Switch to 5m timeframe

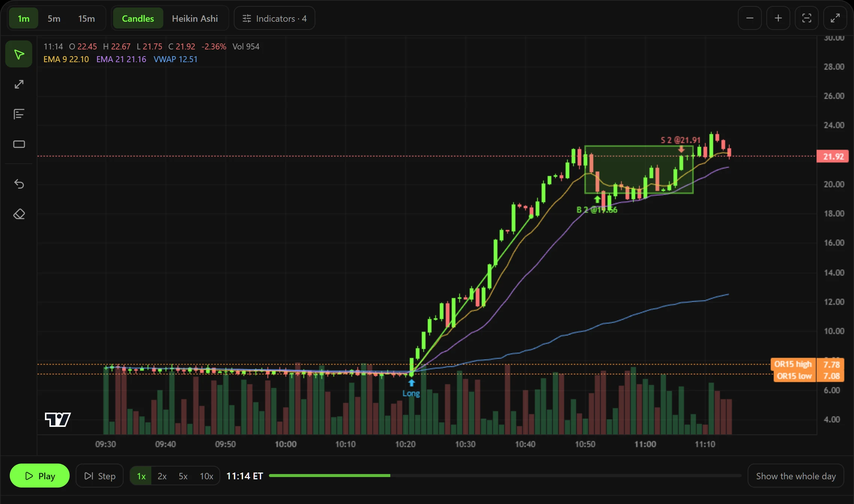pos(54,18)
